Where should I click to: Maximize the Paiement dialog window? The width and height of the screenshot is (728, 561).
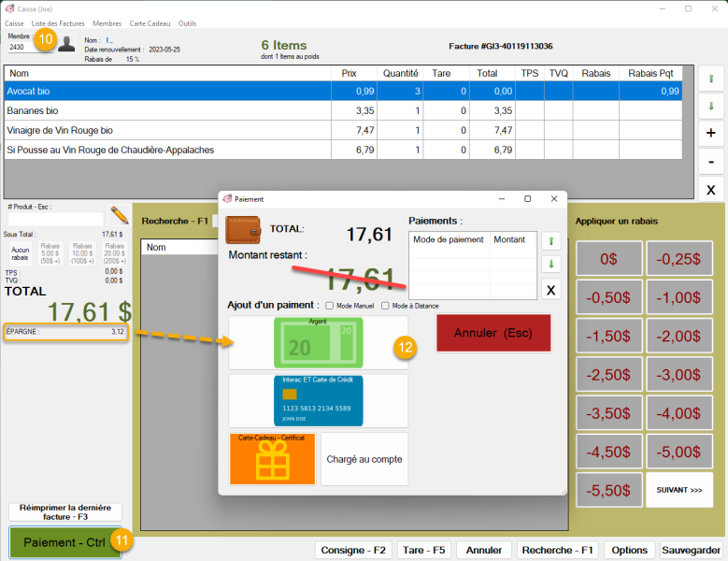coord(527,199)
